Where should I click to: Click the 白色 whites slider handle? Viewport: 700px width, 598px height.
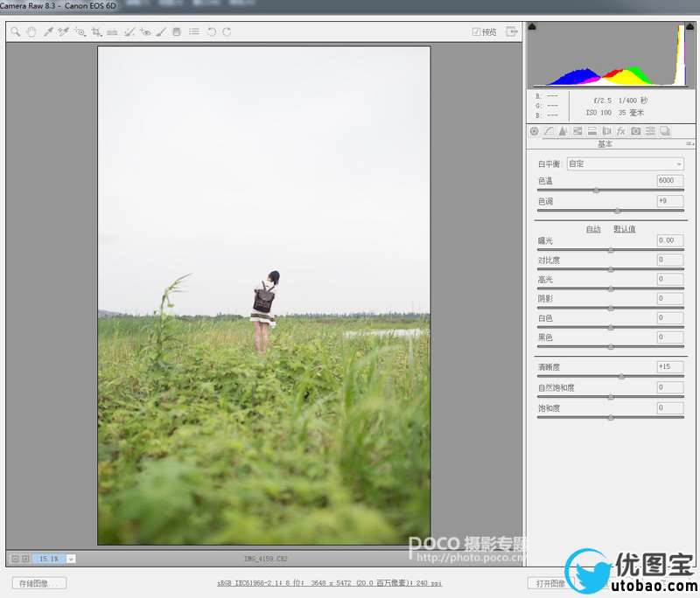point(611,328)
